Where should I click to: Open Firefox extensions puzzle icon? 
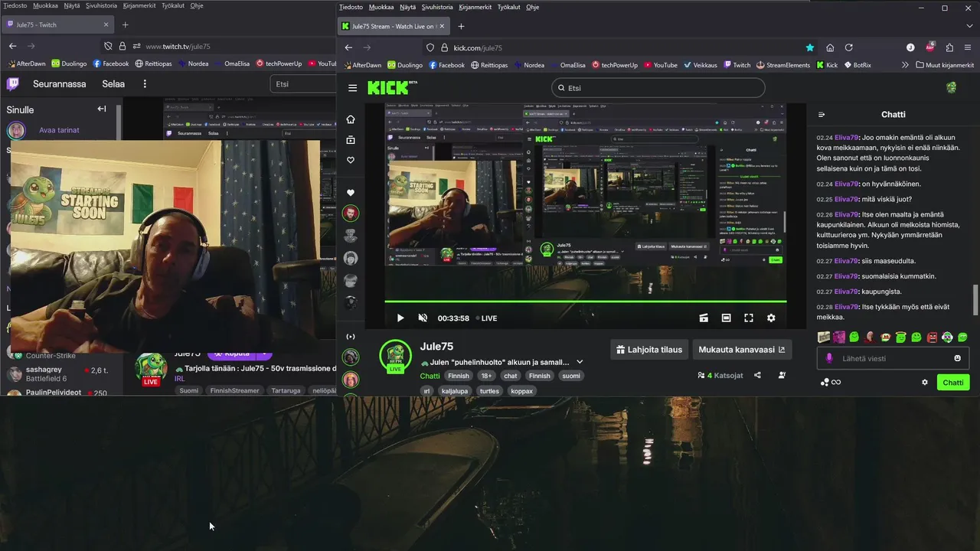point(949,47)
